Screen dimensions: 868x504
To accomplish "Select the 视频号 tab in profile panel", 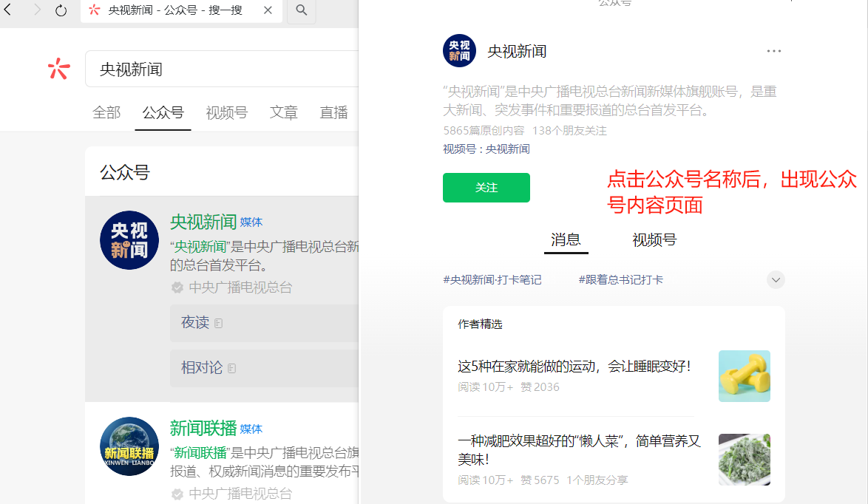I will (654, 240).
